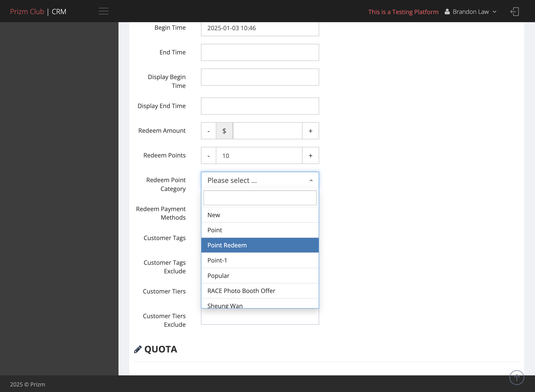This screenshot has height=392, width=535.
Task: Open the Brandon Law user dropdown chevron
Action: tap(494, 12)
